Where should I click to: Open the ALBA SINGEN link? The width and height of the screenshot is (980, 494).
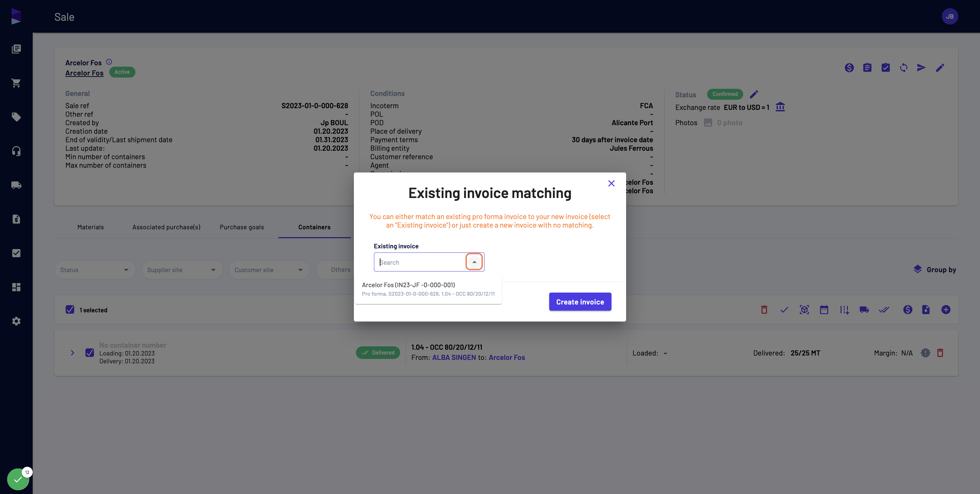[454, 358]
